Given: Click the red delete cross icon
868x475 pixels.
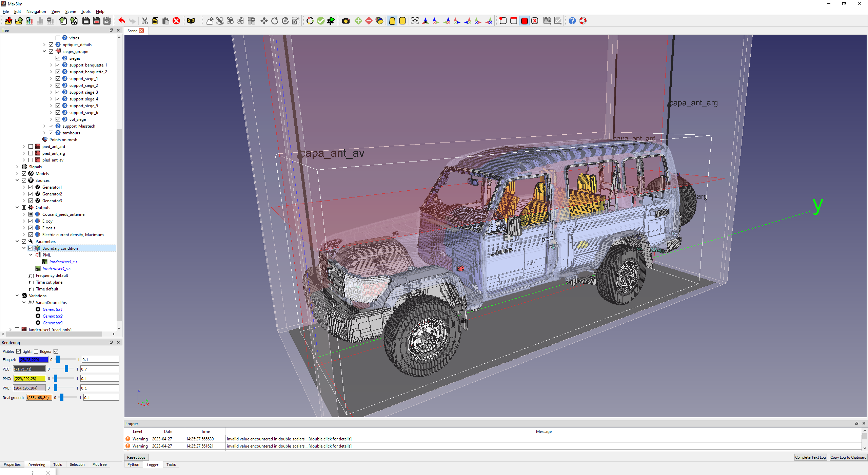Looking at the screenshot, I should (176, 21).
